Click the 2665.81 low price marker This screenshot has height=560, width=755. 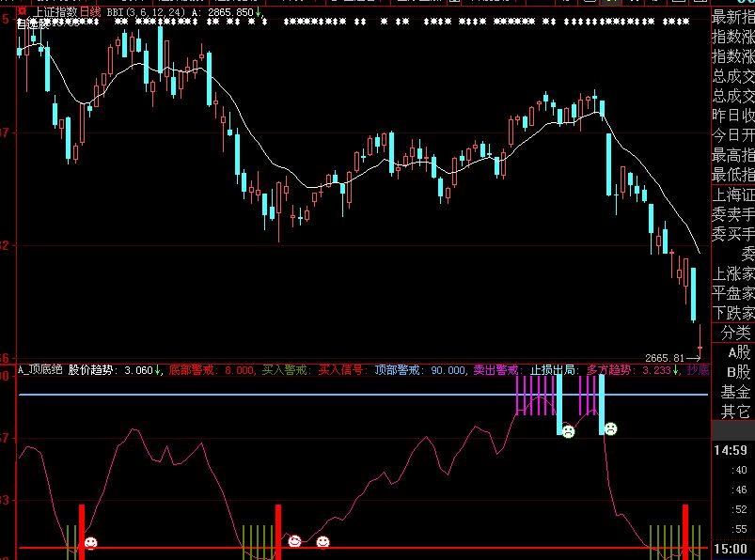pos(664,358)
